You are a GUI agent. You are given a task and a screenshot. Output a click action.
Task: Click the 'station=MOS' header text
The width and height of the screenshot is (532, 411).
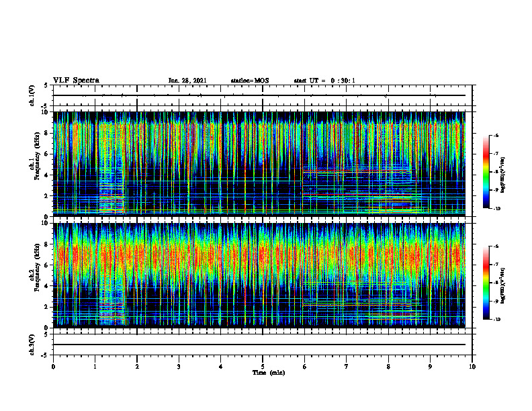pos(250,81)
